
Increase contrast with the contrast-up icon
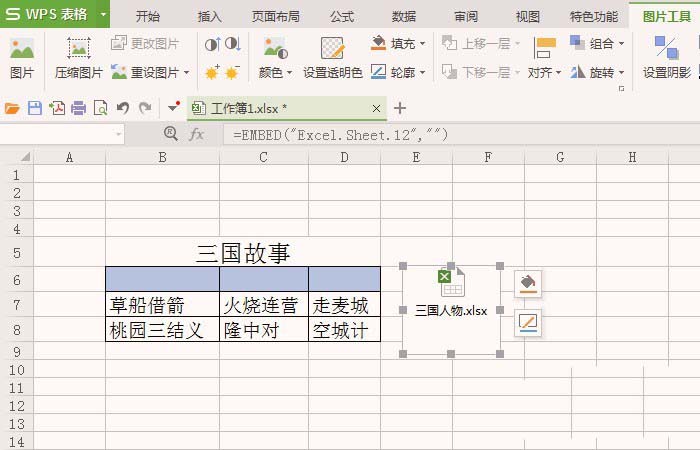[212, 44]
